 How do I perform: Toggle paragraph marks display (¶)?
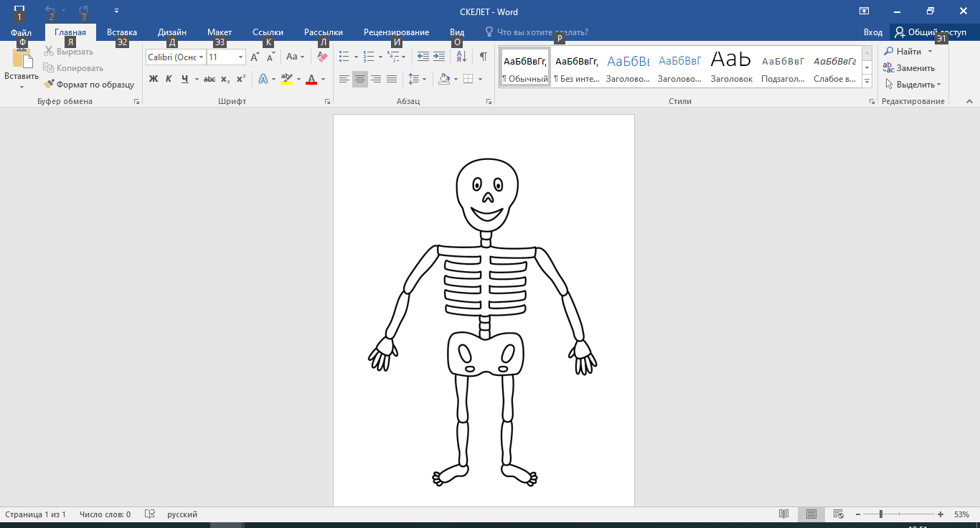(483, 57)
